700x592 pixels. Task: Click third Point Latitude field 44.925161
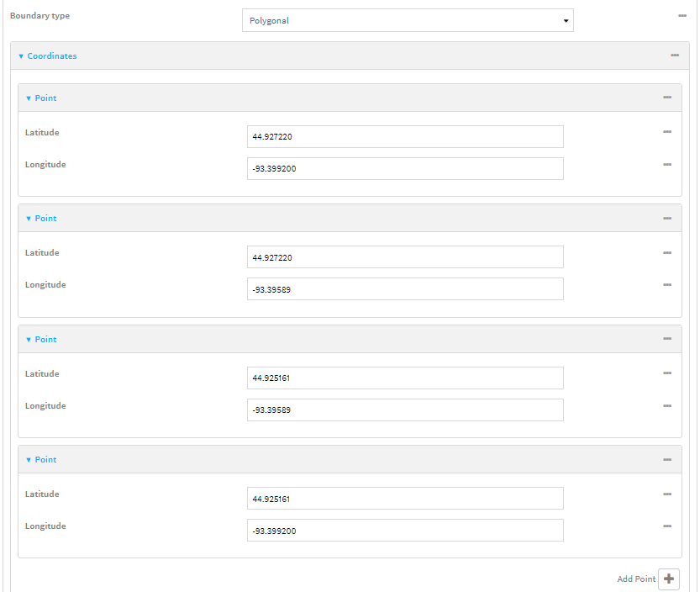tap(405, 378)
